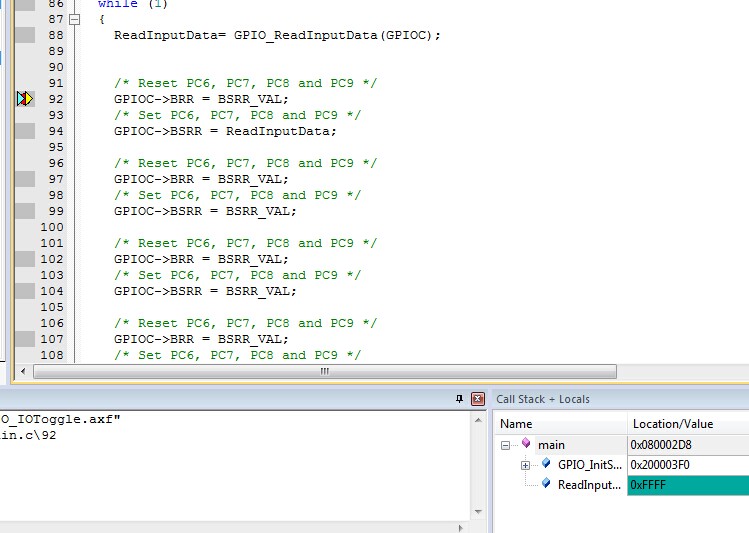This screenshot has width=749, height=533.
Task: Close the command output panel
Action: (478, 399)
